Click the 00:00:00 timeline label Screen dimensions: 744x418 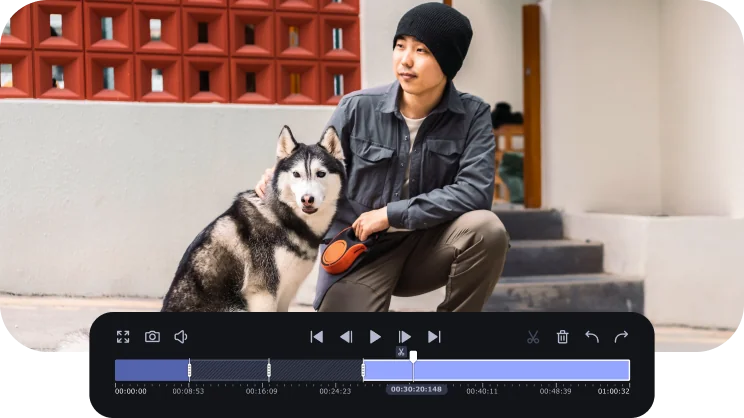(130, 391)
